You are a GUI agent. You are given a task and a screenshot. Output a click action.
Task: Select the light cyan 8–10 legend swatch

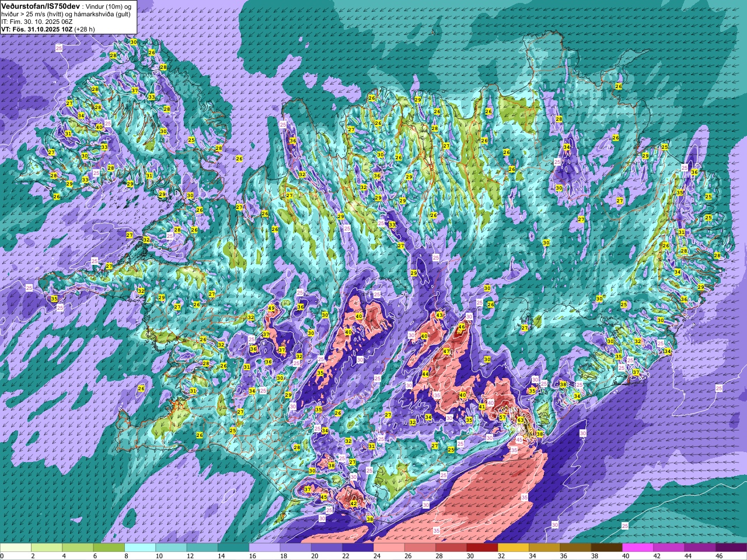tap(140, 548)
